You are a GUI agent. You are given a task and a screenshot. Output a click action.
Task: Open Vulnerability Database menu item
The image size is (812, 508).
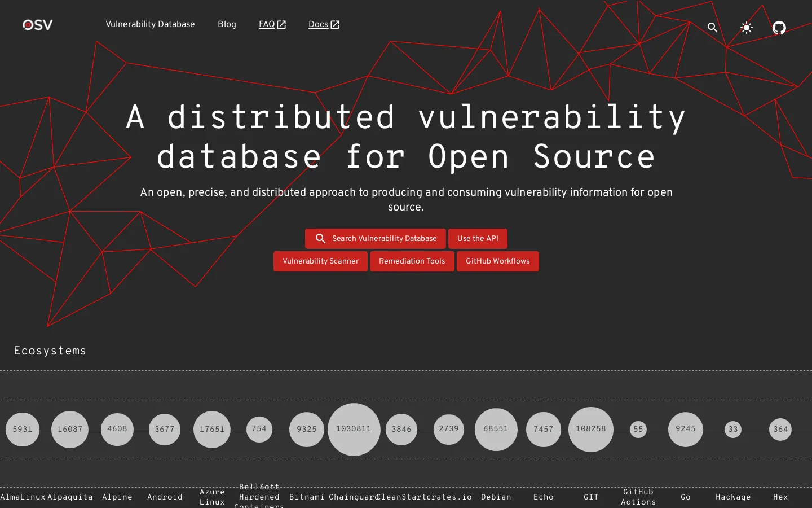[150, 24]
